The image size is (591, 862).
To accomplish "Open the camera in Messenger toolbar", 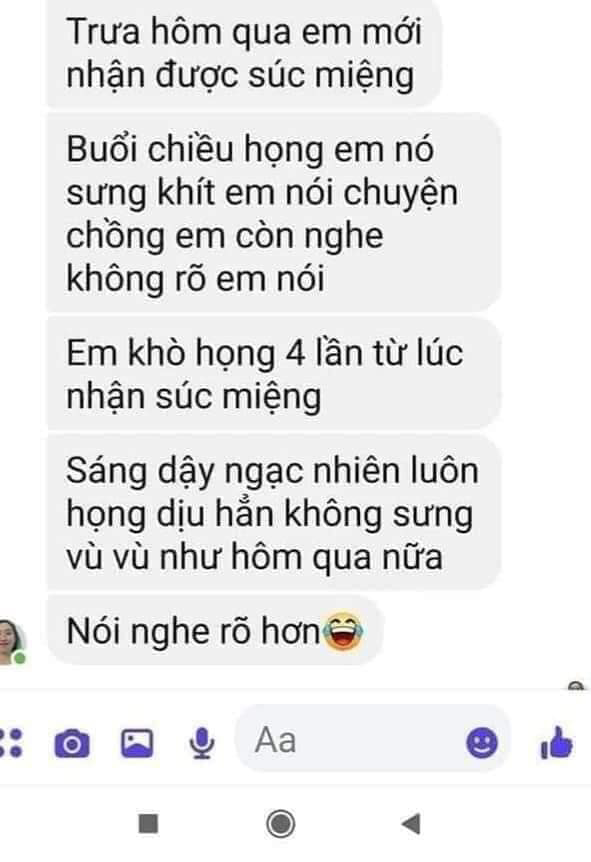I will coord(72,744).
